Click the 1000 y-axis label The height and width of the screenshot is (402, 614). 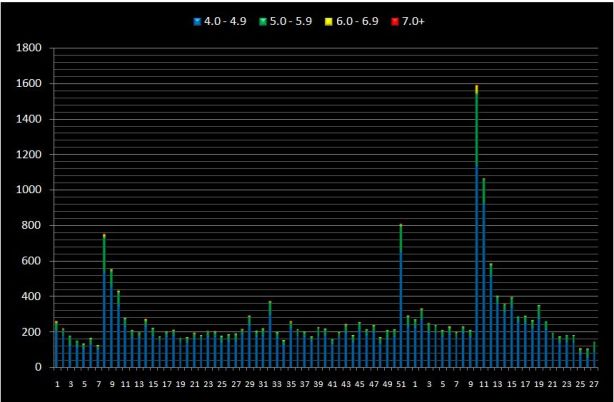click(29, 190)
